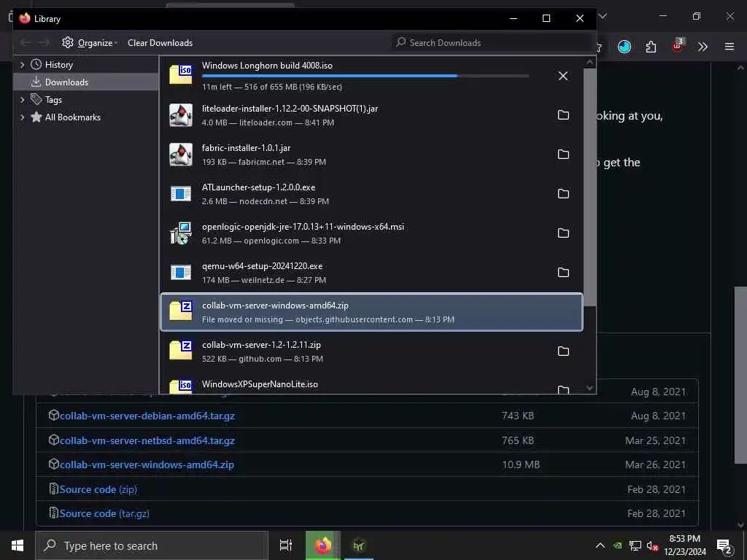The image size is (747, 560).
Task: Click the qemu-w64-setup exe file icon
Action: [x=181, y=273]
